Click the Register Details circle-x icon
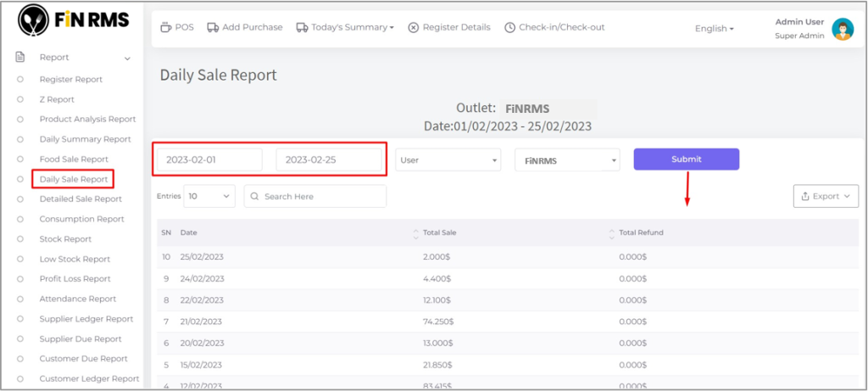This screenshot has height=392, width=868. [x=414, y=27]
